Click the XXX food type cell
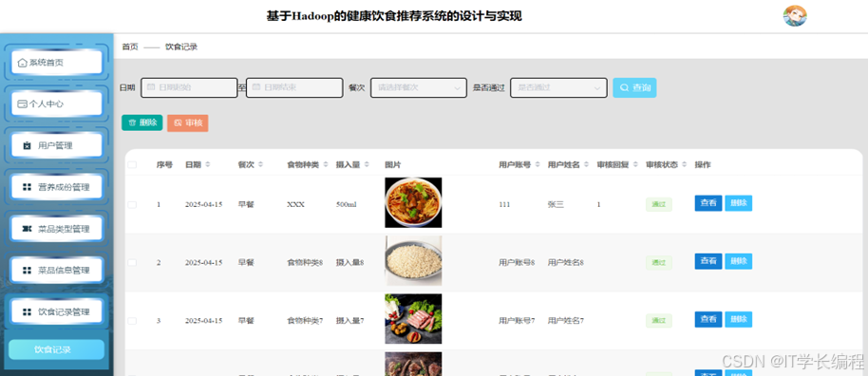Viewport: 868px width, 376px height. point(295,205)
